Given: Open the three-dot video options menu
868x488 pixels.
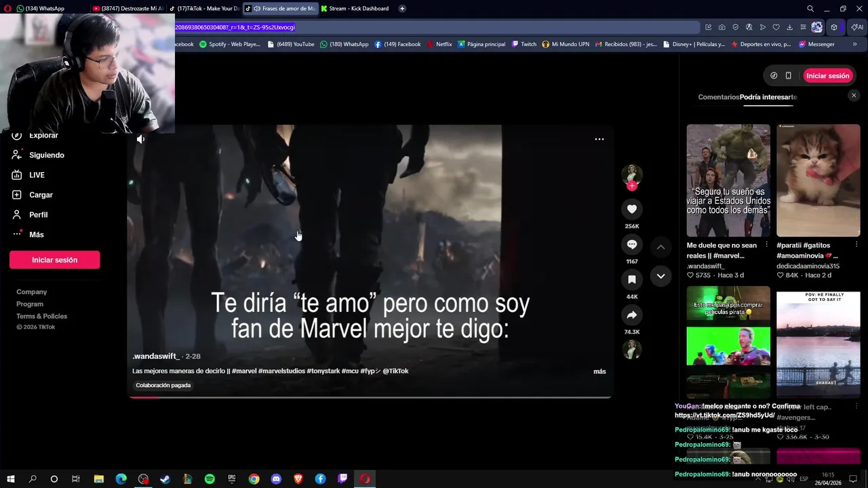Looking at the screenshot, I should click(599, 139).
